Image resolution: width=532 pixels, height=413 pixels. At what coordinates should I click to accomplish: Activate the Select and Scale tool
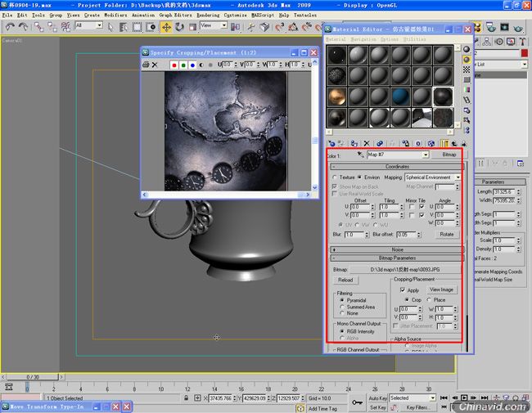[192, 27]
